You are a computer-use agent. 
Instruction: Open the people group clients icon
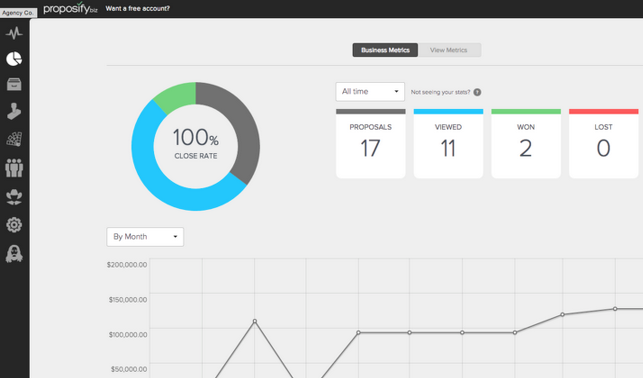14,168
